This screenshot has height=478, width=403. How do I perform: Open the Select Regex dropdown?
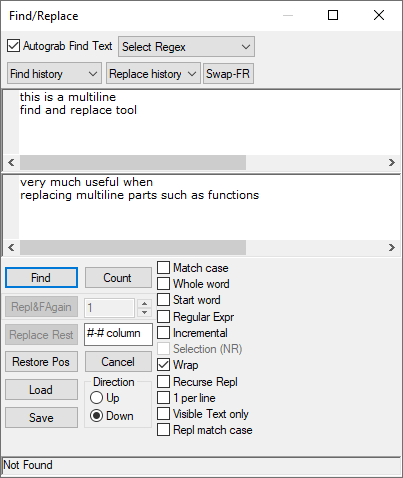pyautogui.click(x=186, y=47)
